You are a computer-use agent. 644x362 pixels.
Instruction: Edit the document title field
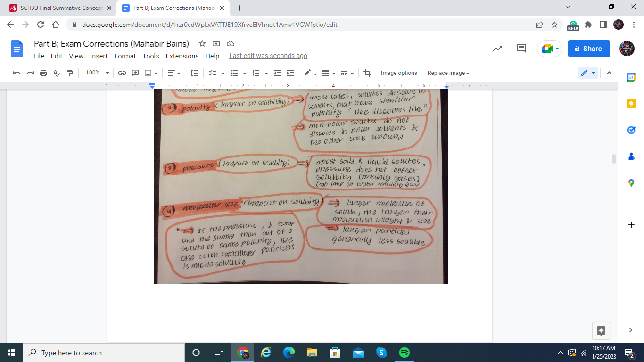112,44
